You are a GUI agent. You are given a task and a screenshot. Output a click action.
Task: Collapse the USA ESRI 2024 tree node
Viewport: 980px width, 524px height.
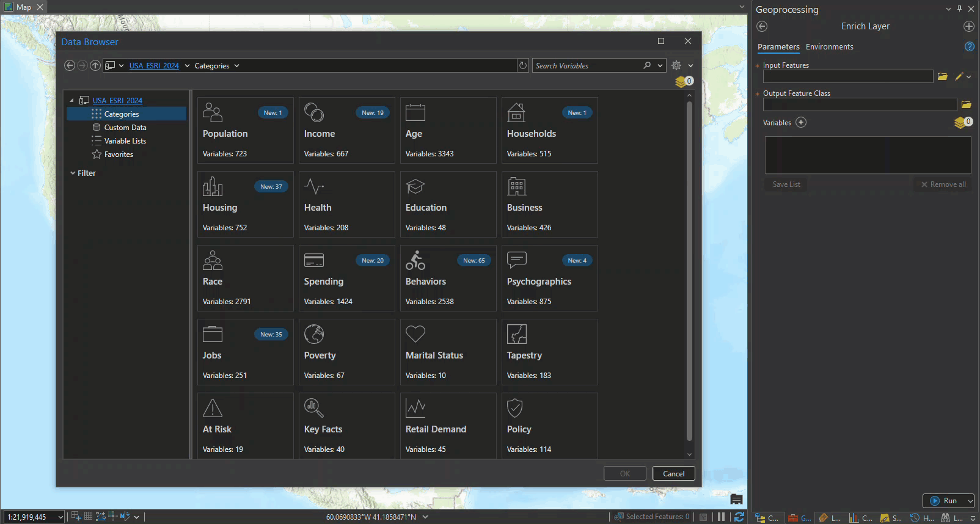tap(71, 100)
